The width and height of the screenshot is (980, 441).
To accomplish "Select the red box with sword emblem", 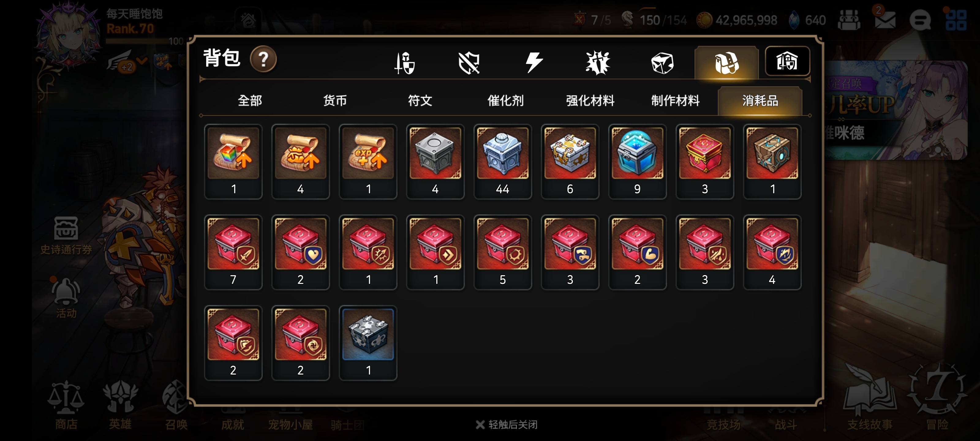I will pyautogui.click(x=233, y=252).
